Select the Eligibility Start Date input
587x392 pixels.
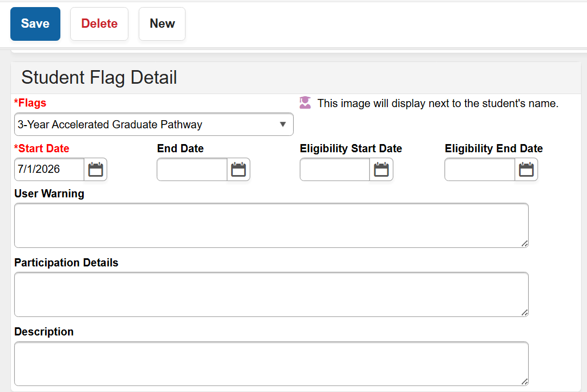pyautogui.click(x=335, y=170)
